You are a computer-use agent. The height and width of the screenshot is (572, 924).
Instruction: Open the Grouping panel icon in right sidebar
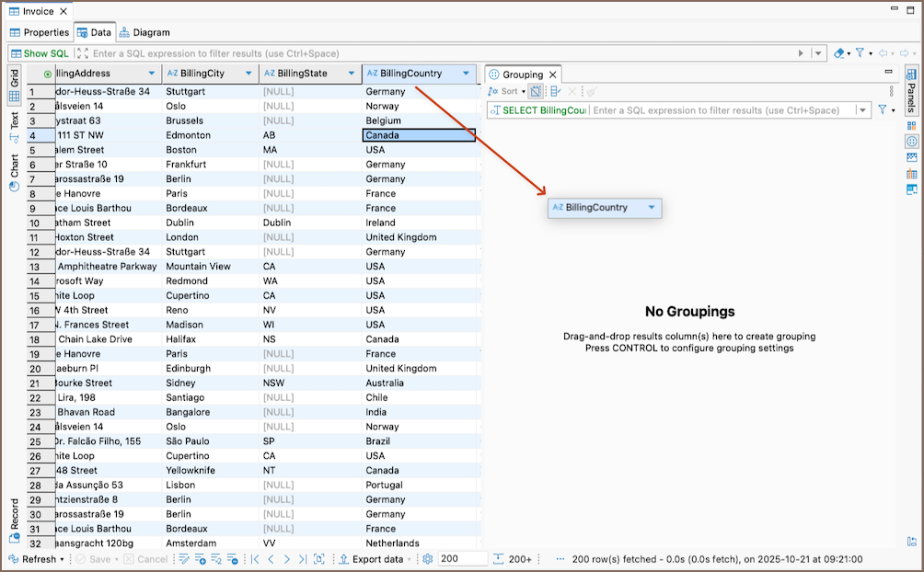point(911,142)
